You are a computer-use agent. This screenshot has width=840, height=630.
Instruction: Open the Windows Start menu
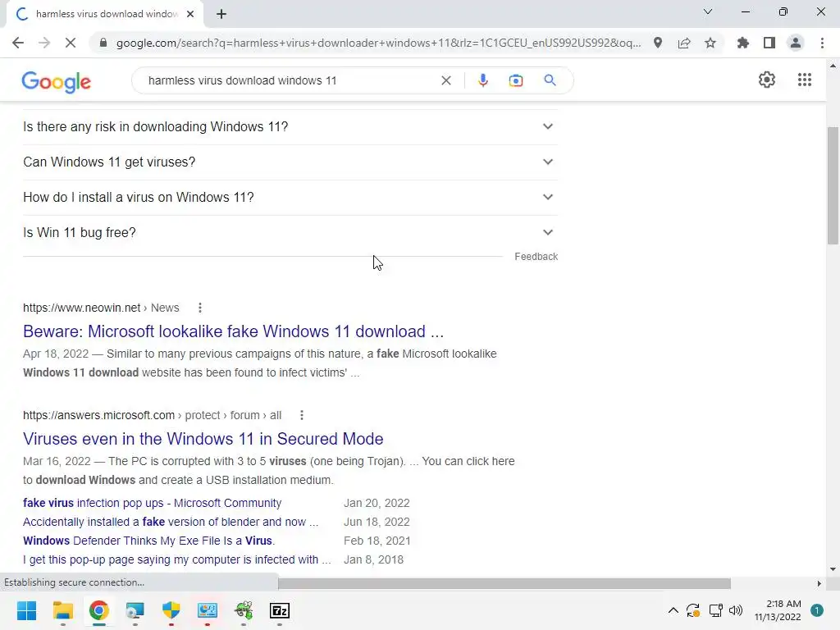click(x=26, y=610)
